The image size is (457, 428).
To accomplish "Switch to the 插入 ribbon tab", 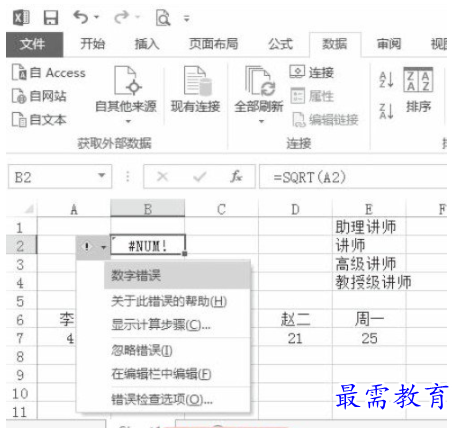I will click(147, 44).
